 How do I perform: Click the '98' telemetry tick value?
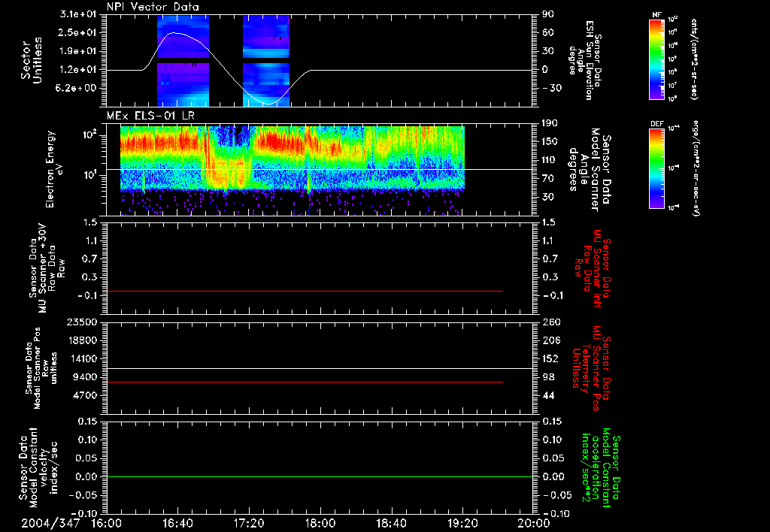coord(548,377)
